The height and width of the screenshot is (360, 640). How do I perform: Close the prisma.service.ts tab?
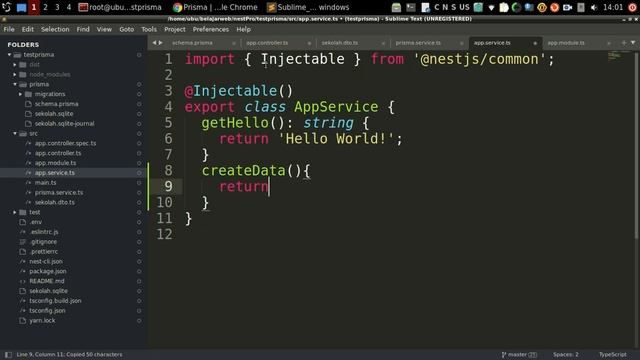point(462,43)
